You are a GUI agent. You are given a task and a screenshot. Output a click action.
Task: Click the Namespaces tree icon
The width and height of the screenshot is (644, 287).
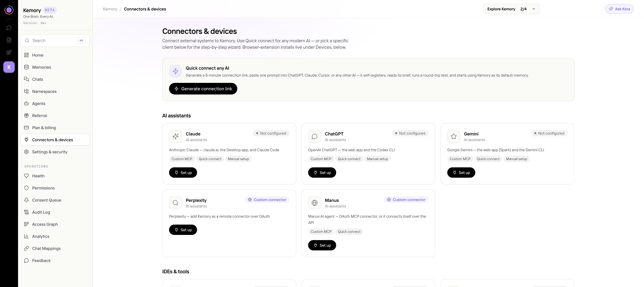[26, 91]
